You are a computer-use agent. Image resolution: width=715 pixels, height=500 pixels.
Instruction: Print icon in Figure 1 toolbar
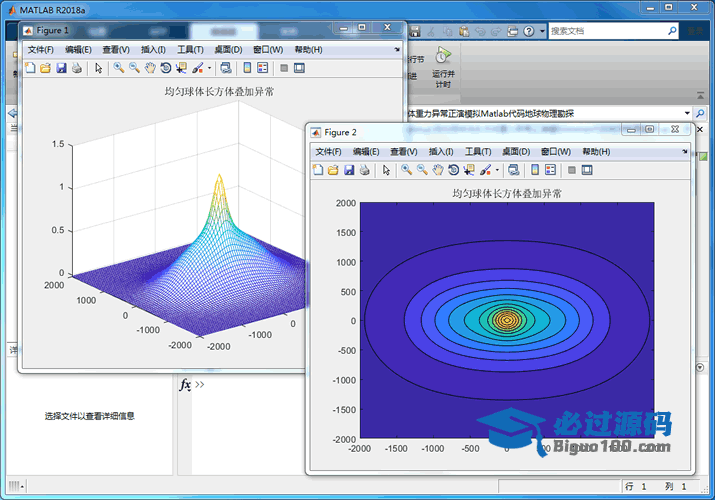pyautogui.click(x=77, y=68)
